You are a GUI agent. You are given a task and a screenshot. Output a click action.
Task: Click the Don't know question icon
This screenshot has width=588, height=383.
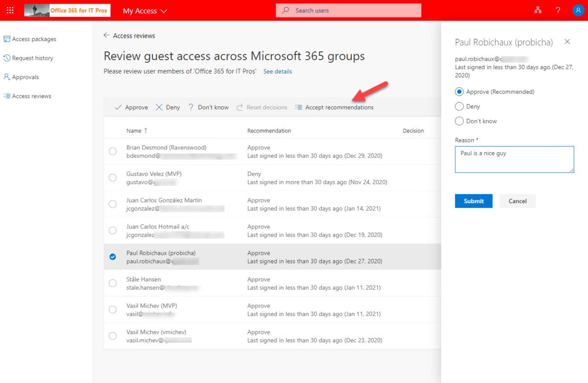pos(191,107)
